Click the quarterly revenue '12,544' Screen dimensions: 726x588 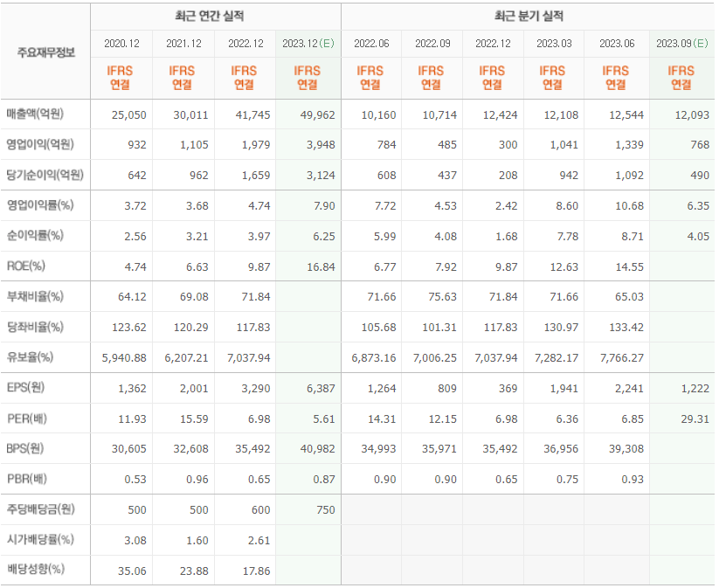click(x=626, y=114)
